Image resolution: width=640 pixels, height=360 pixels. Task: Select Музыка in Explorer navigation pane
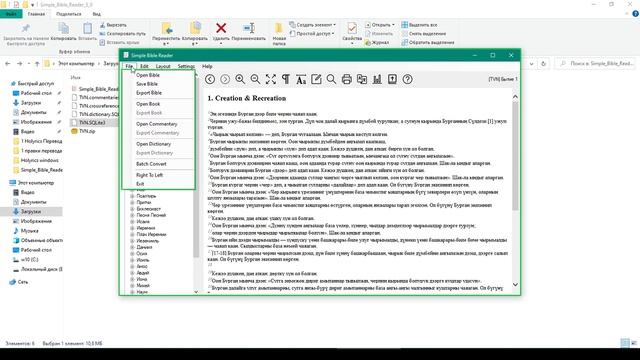[x=30, y=231]
